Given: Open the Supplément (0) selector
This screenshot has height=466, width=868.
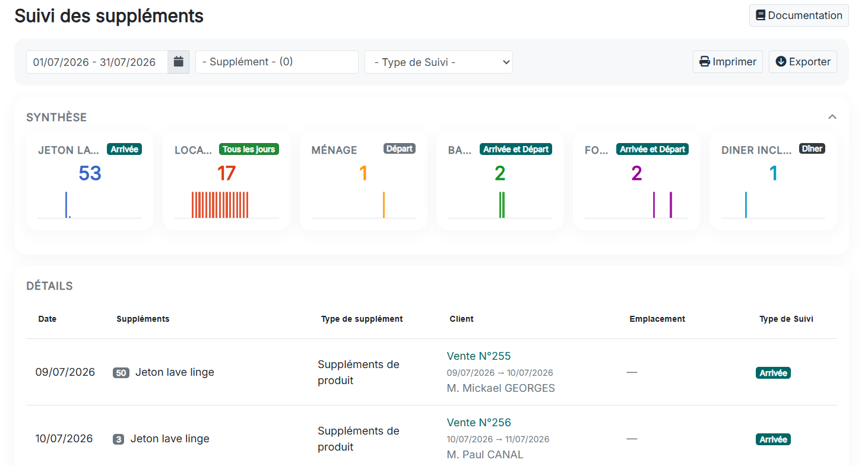Looking at the screenshot, I should 277,62.
